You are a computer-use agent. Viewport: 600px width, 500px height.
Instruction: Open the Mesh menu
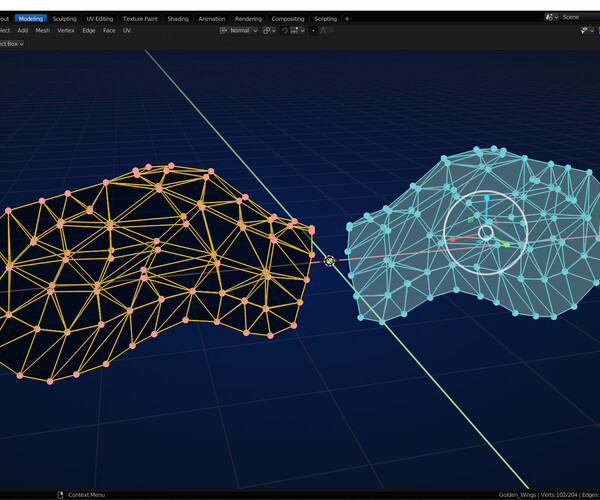(42, 31)
